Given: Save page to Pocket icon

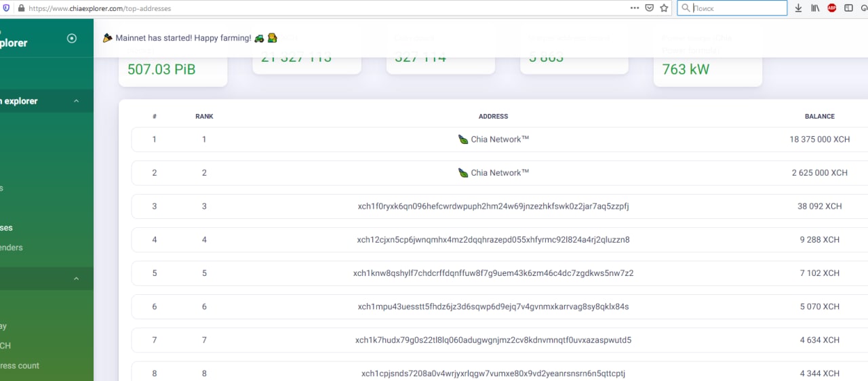Looking at the screenshot, I should (650, 8).
